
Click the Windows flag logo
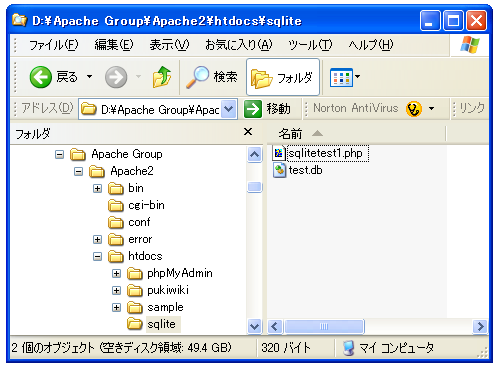pyautogui.click(x=470, y=44)
